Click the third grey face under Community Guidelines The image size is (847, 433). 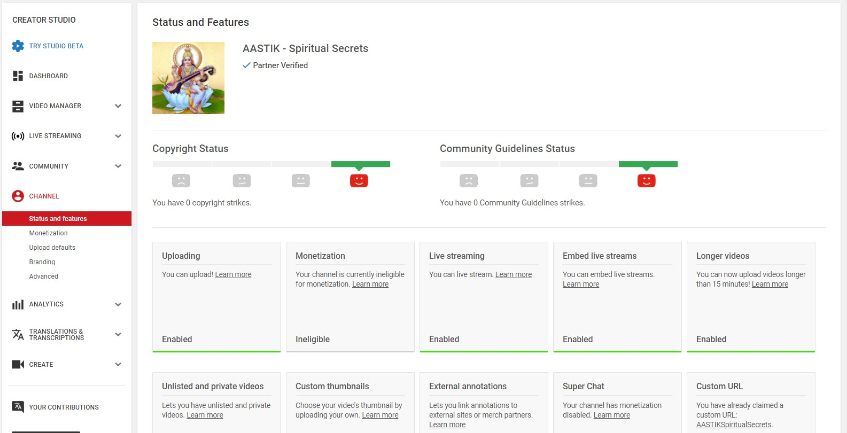[x=588, y=180]
